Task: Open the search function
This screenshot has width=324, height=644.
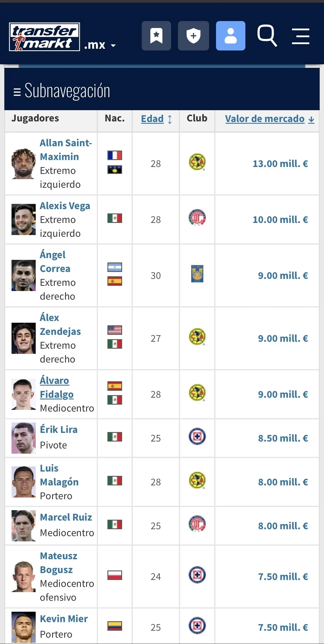Action: pyautogui.click(x=267, y=36)
